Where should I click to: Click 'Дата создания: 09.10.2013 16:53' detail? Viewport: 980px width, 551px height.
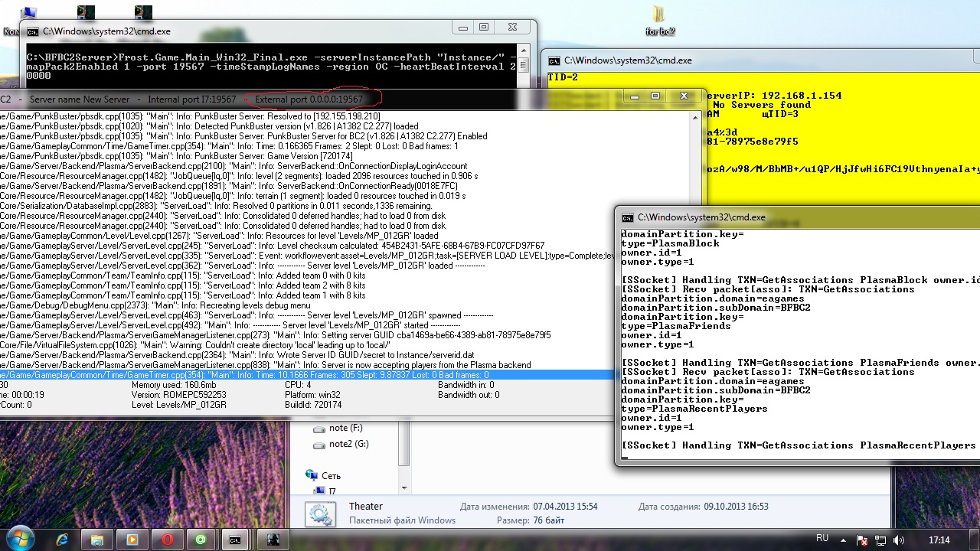pyautogui.click(x=703, y=507)
